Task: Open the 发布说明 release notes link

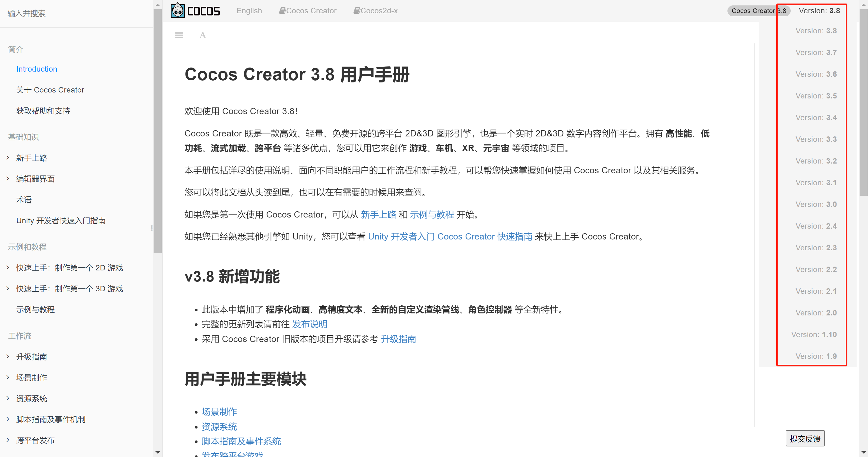Action: click(309, 324)
